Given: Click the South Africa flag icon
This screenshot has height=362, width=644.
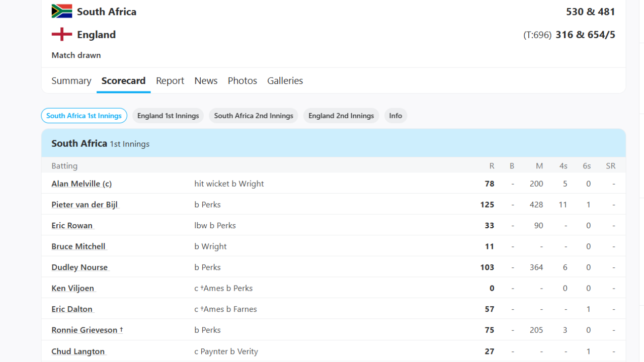Looking at the screenshot, I should click(x=62, y=11).
